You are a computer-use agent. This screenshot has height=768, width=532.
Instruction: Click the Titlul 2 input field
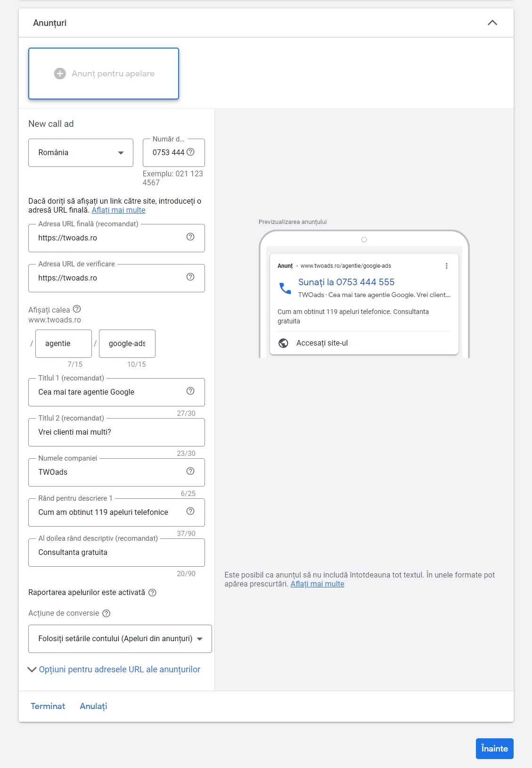[116, 432]
